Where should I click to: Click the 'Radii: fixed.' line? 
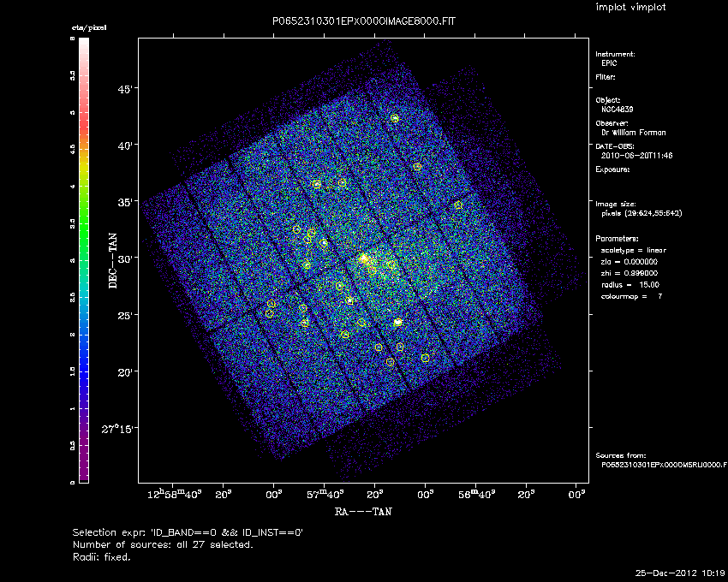coord(102,557)
